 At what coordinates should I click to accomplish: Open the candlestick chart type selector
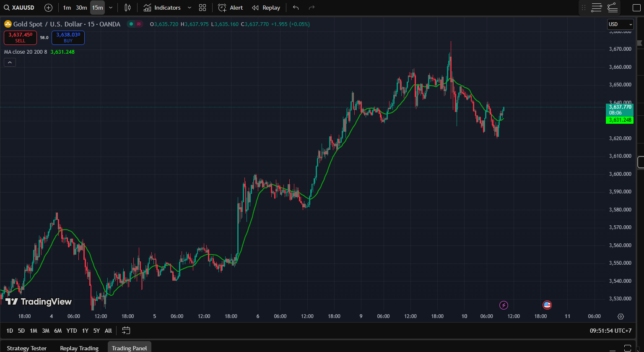[x=127, y=8]
